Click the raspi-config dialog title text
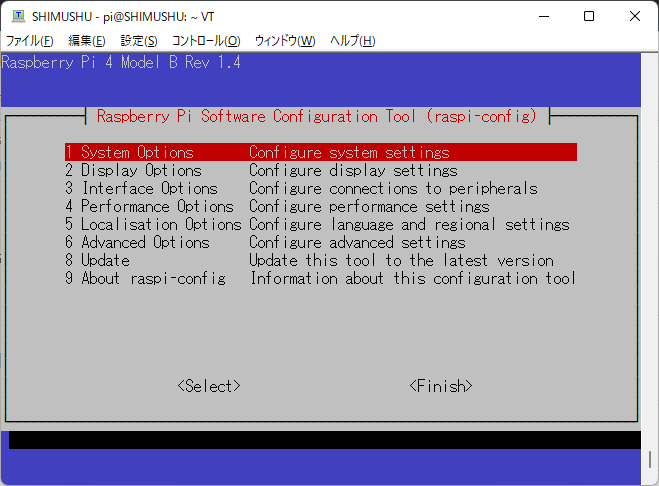The height and width of the screenshot is (486, 659). point(317,116)
